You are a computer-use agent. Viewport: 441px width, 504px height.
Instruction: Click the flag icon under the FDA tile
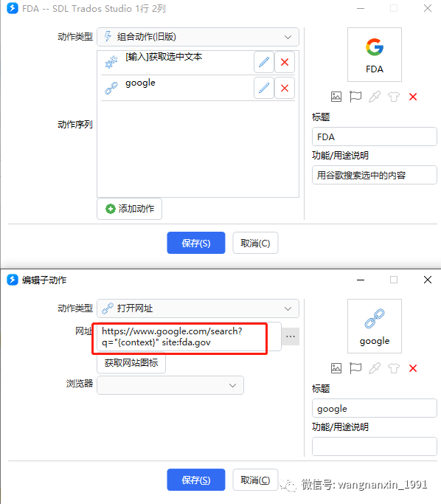click(x=355, y=97)
